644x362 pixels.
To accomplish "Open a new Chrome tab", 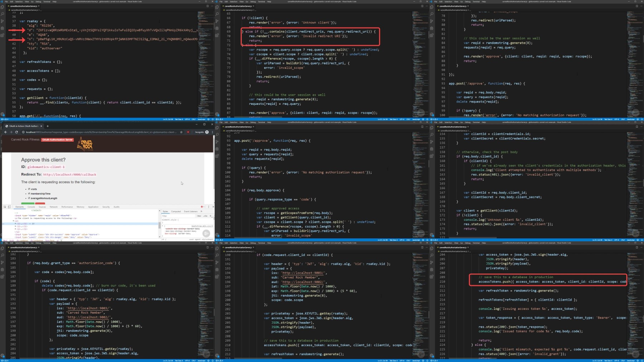I will tap(48, 126).
